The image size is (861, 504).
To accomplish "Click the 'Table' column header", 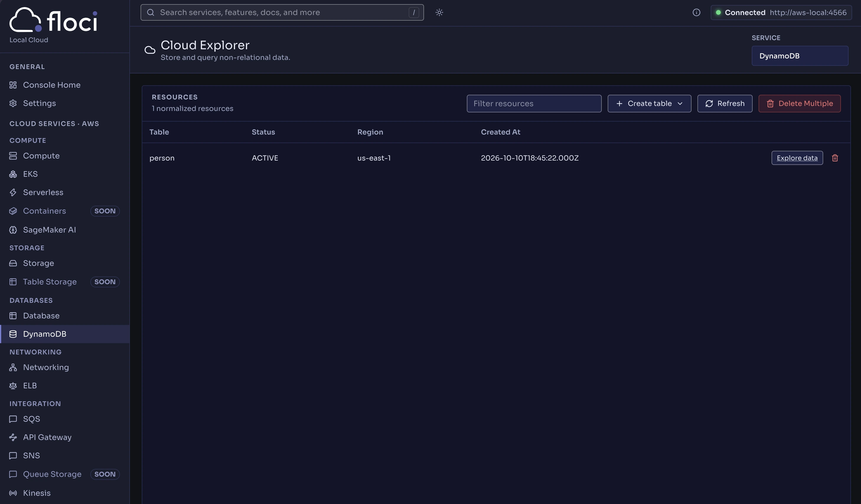I will [x=159, y=132].
